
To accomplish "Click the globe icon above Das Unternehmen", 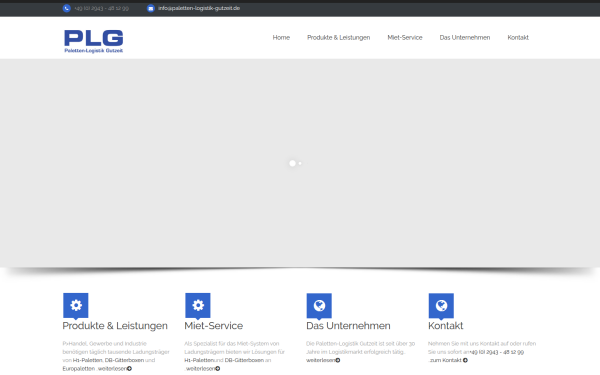I will point(319,305).
